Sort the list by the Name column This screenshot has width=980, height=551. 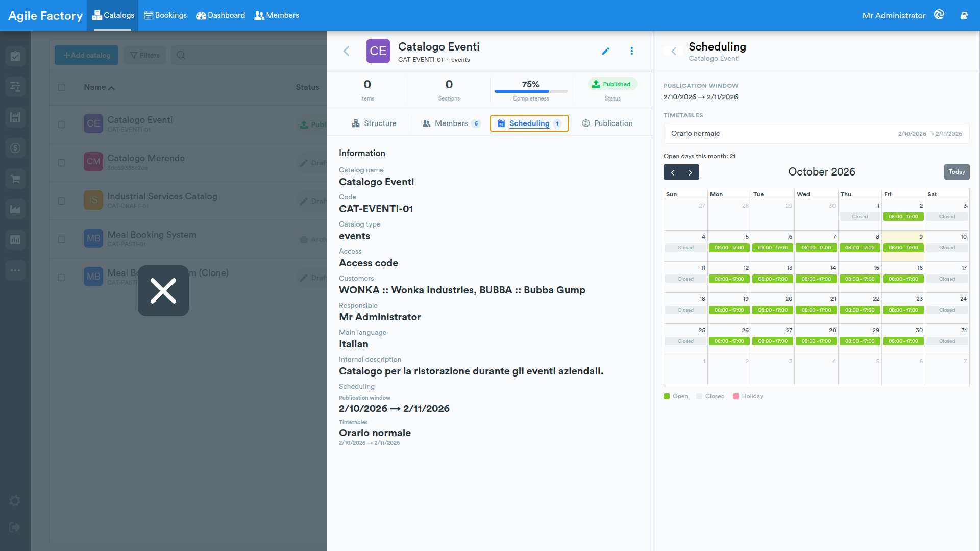click(99, 87)
